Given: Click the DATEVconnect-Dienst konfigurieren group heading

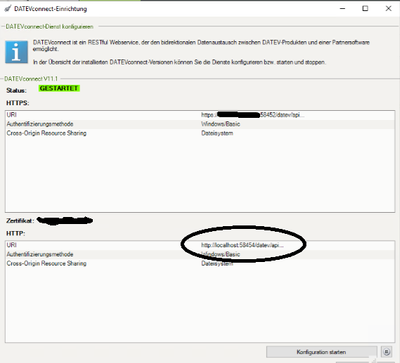Looking at the screenshot, I should pos(49,27).
